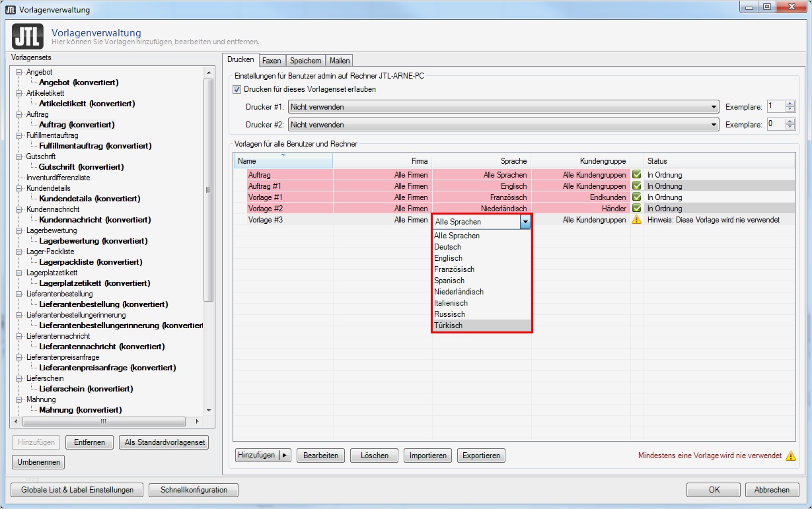Click the green check icon in the Vorlage #2 row
This screenshot has height=509, width=812.
coord(637,209)
